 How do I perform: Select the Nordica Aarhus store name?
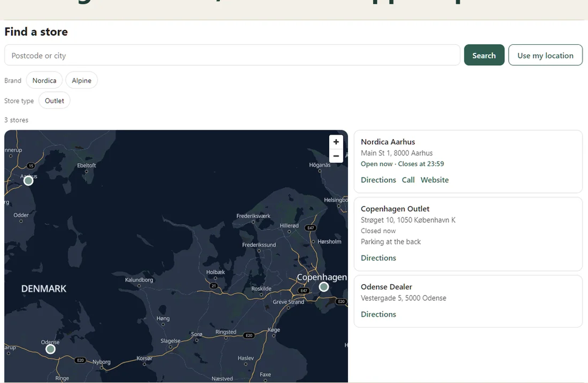click(388, 142)
